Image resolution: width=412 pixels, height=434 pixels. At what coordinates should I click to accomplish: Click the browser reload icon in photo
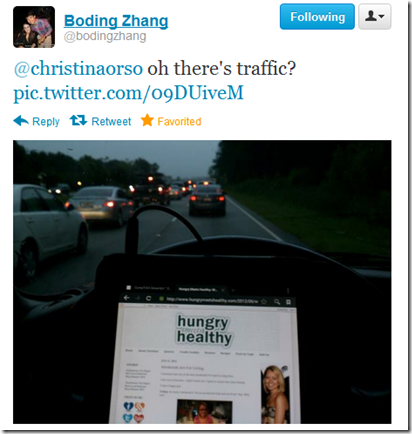[149, 298]
